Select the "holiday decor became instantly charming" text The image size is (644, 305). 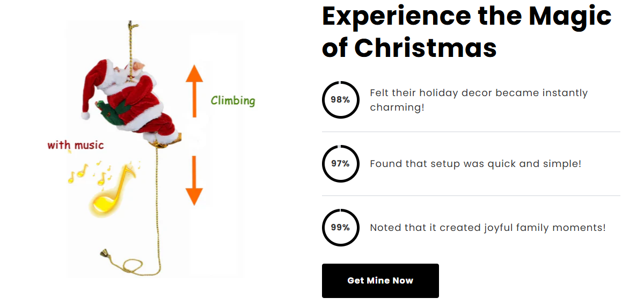point(479,100)
